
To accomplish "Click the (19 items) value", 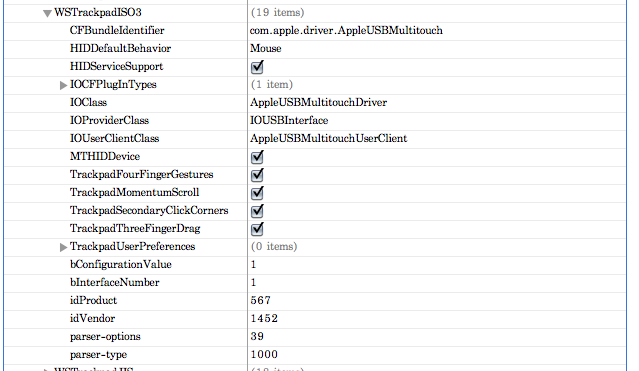I will click(278, 12).
